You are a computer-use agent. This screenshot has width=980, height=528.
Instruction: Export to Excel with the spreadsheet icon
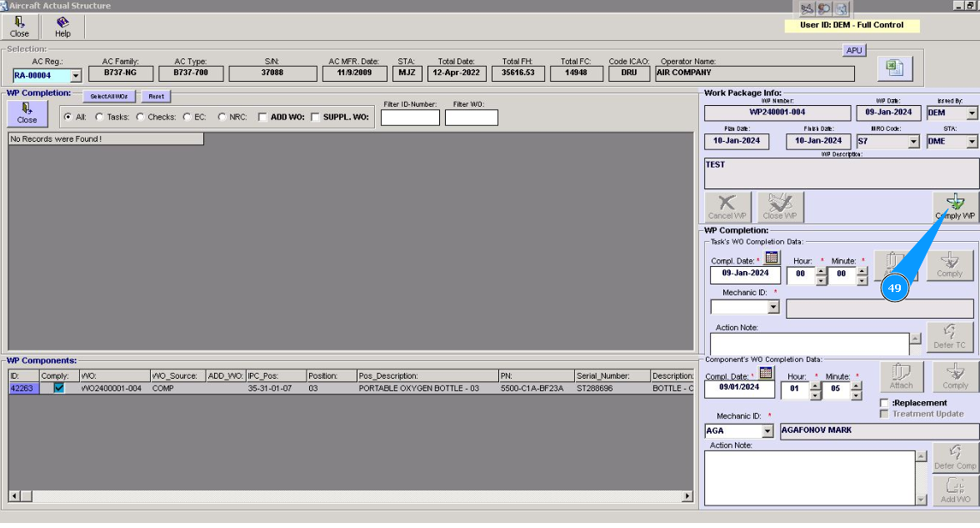pos(895,68)
